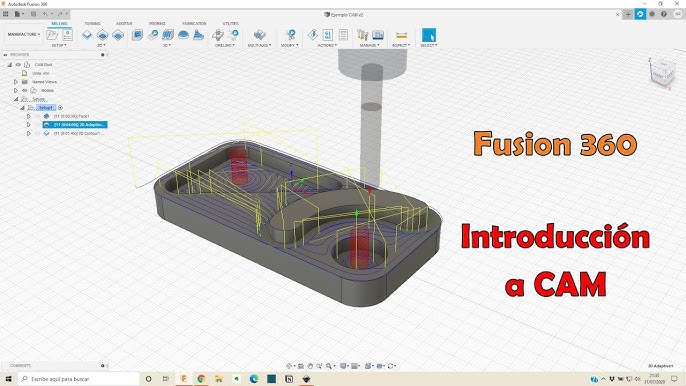
Task: Expand the 3D operations dropdown
Action: pos(167,45)
